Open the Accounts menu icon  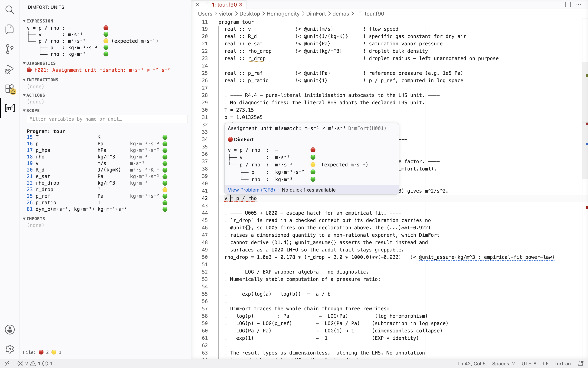(10, 330)
